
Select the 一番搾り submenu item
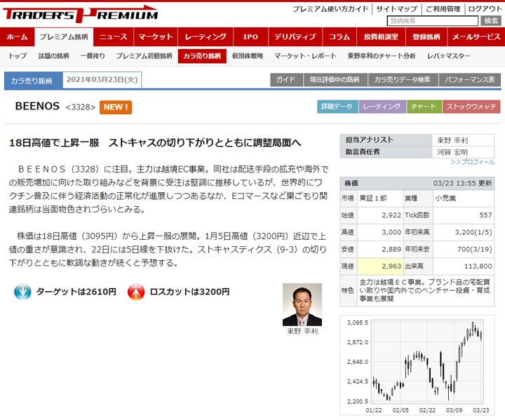[93, 56]
